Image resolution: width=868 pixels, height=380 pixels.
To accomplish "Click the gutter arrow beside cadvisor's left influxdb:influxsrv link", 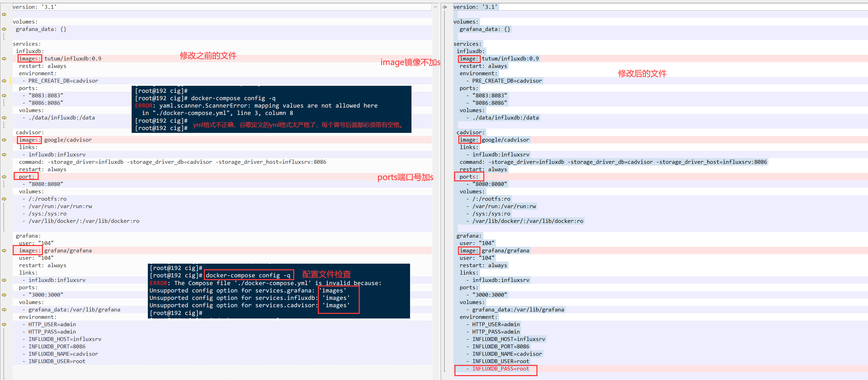I will point(4,155).
